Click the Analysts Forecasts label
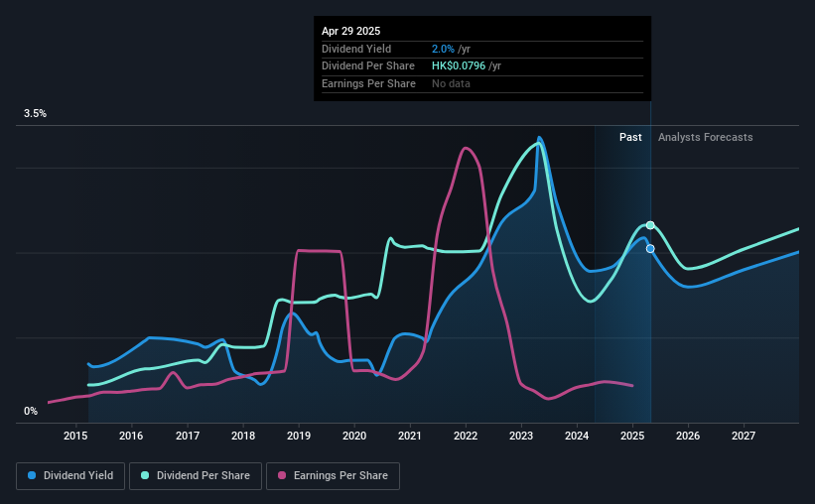815x504 pixels. (706, 137)
